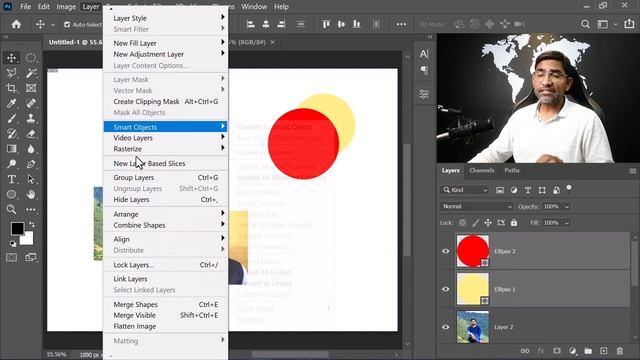Swap foreground and background colors
The image size is (640, 360).
coord(31,224)
